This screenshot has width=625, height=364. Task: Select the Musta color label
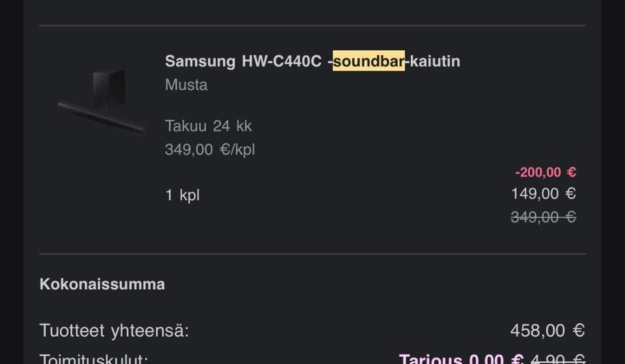(x=186, y=85)
